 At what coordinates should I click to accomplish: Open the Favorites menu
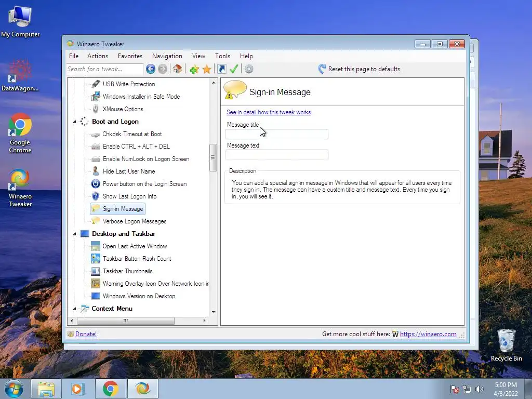130,56
